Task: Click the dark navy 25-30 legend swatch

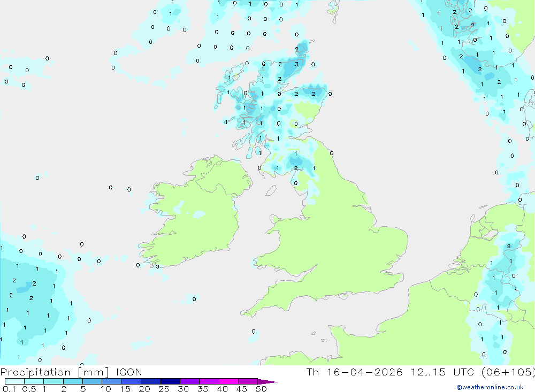Action: coord(170,381)
